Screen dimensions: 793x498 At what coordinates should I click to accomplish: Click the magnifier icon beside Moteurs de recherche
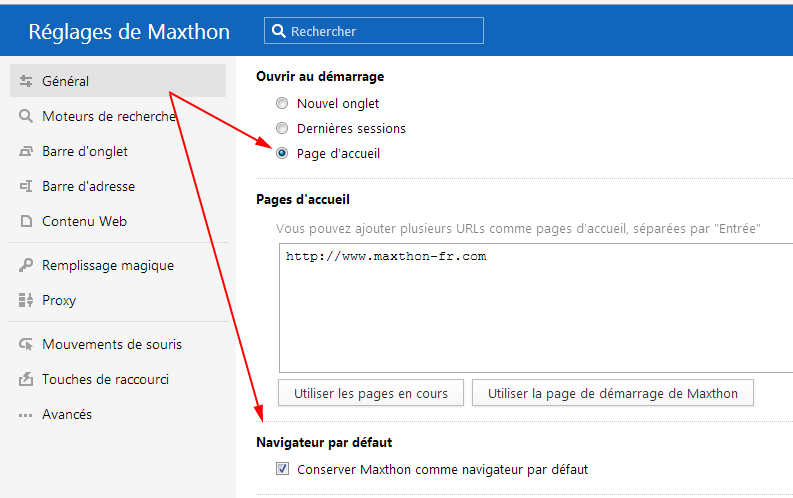26,116
